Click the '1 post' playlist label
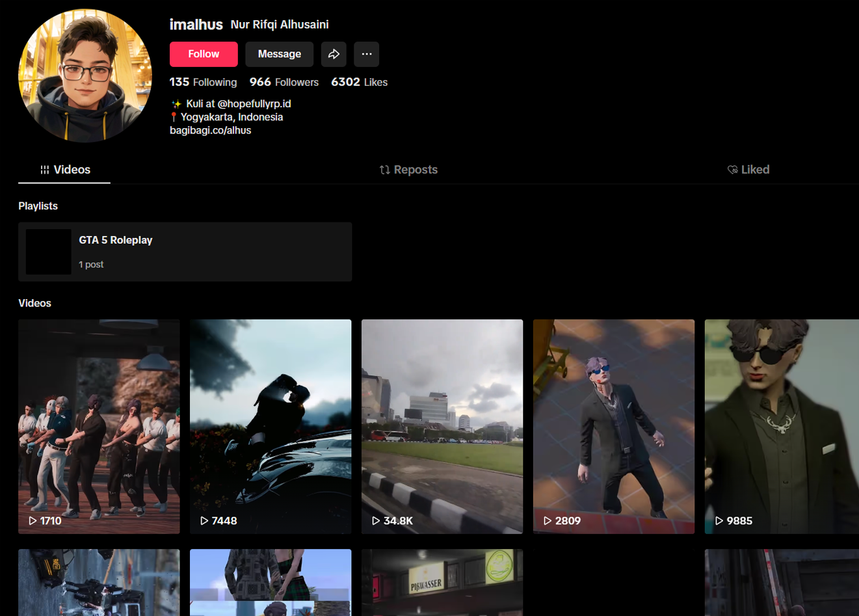The image size is (859, 616). coord(91,265)
